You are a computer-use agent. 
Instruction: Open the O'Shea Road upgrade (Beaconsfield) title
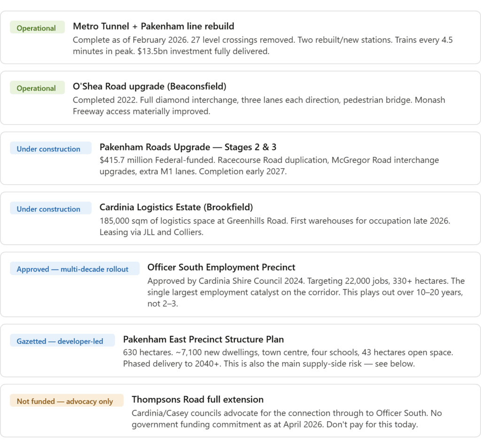click(x=149, y=86)
